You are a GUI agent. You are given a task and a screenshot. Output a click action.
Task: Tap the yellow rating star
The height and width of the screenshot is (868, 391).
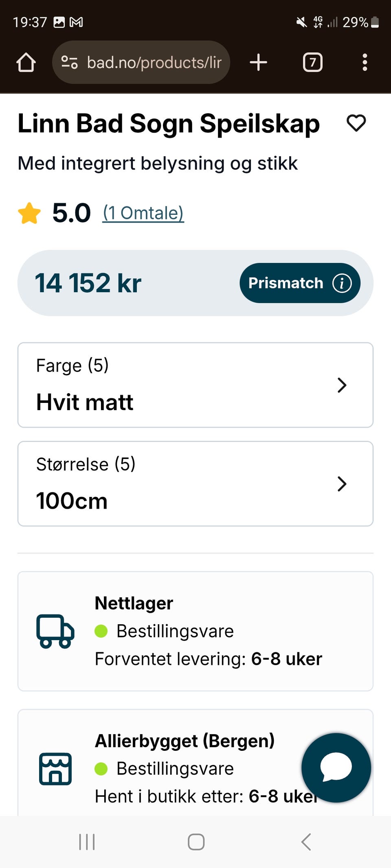pyautogui.click(x=29, y=214)
